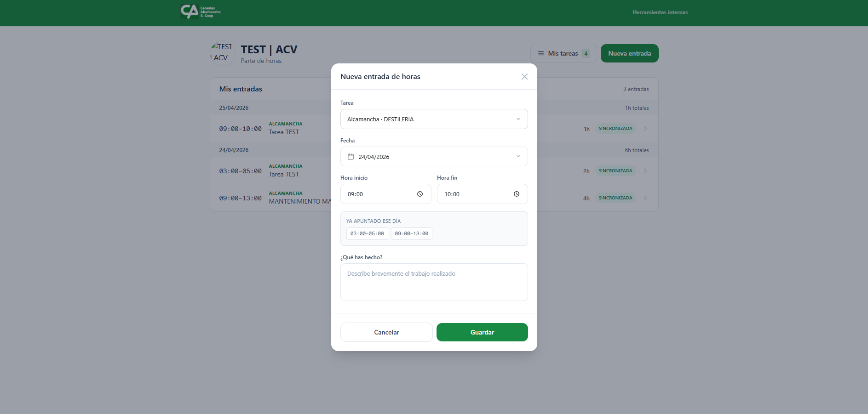Click the TEST ACV avatar image
Image resolution: width=868 pixels, height=414 pixels.
[x=222, y=53]
